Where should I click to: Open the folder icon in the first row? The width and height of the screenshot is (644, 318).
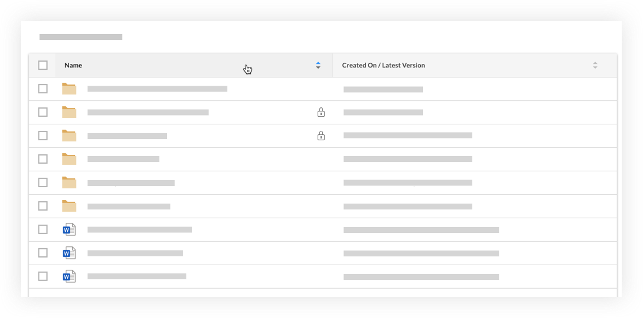69,89
